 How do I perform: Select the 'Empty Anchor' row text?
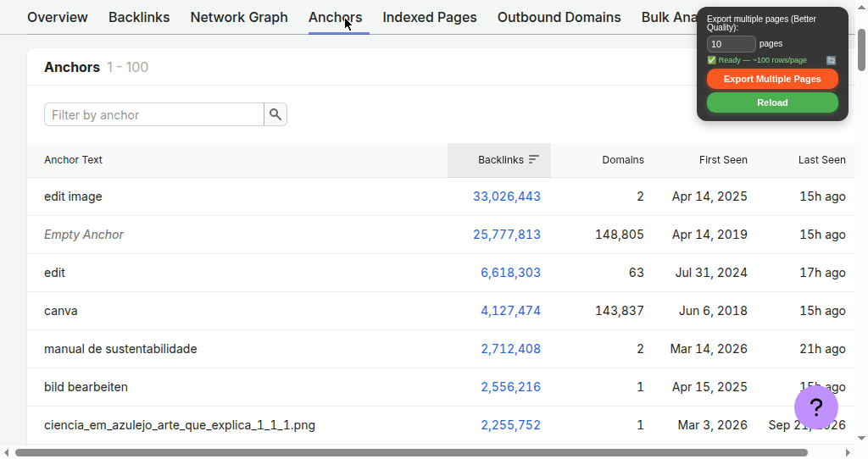[x=84, y=235]
